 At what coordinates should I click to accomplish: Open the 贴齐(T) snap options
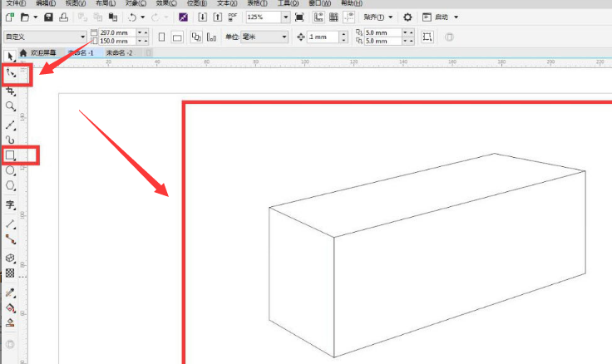(378, 17)
